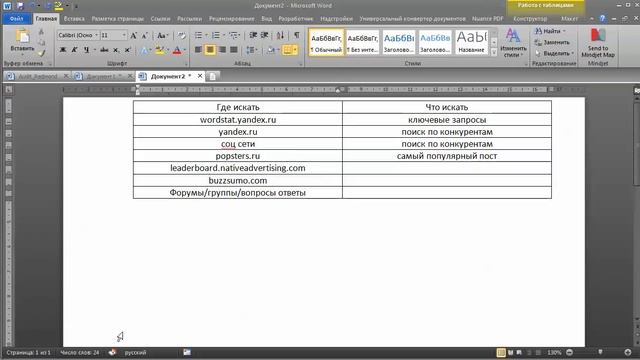Viewport: 640px width, 360px height.
Task: Justify paragraph text
Action: point(234,50)
